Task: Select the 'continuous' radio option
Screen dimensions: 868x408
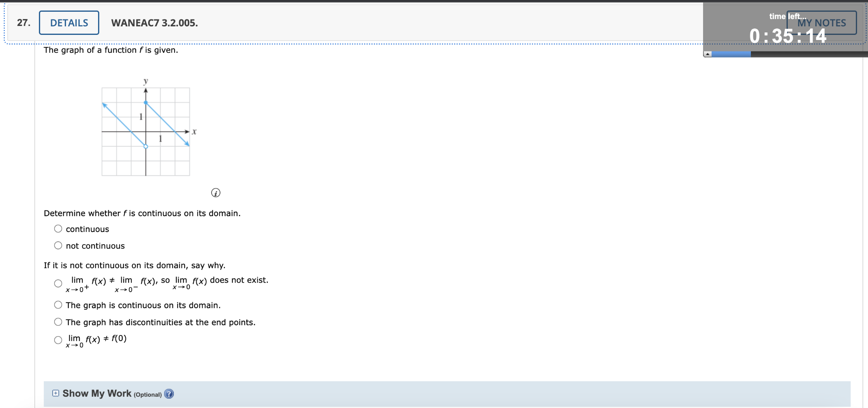Action: click(58, 229)
